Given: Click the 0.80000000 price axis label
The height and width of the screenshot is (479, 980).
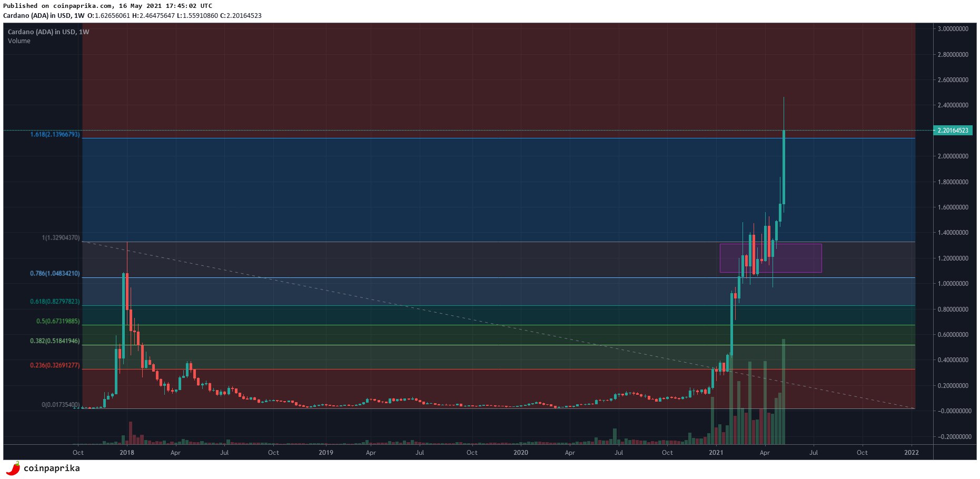Looking at the screenshot, I should pos(953,310).
